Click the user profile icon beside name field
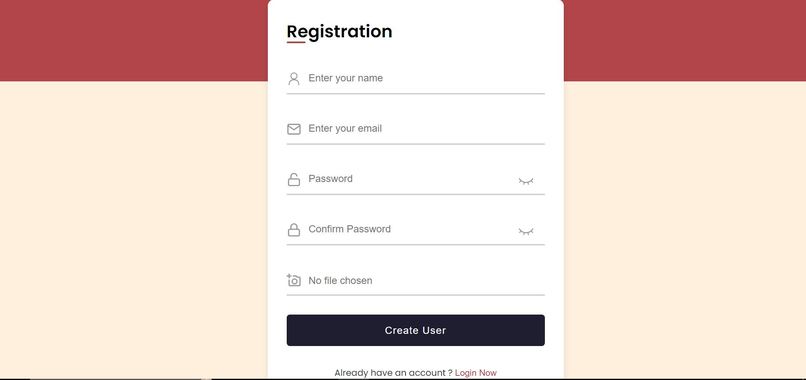The height and width of the screenshot is (380, 806). pos(294,79)
